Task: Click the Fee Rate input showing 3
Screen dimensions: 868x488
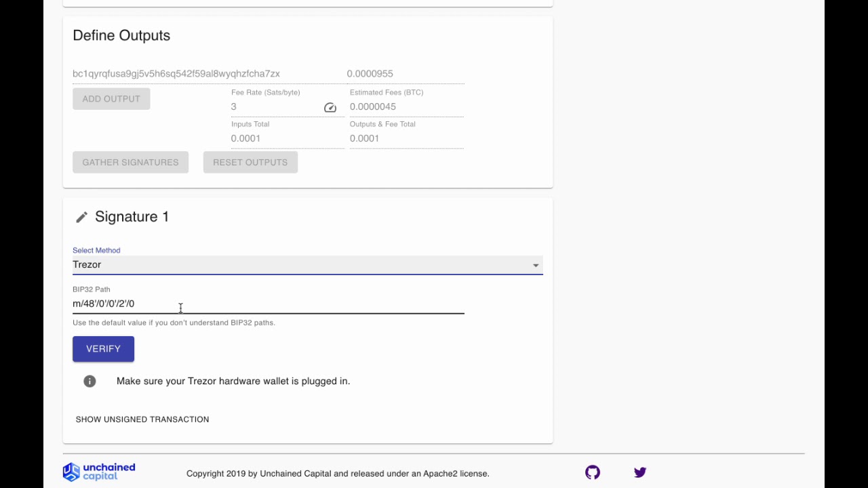Action: (276, 107)
